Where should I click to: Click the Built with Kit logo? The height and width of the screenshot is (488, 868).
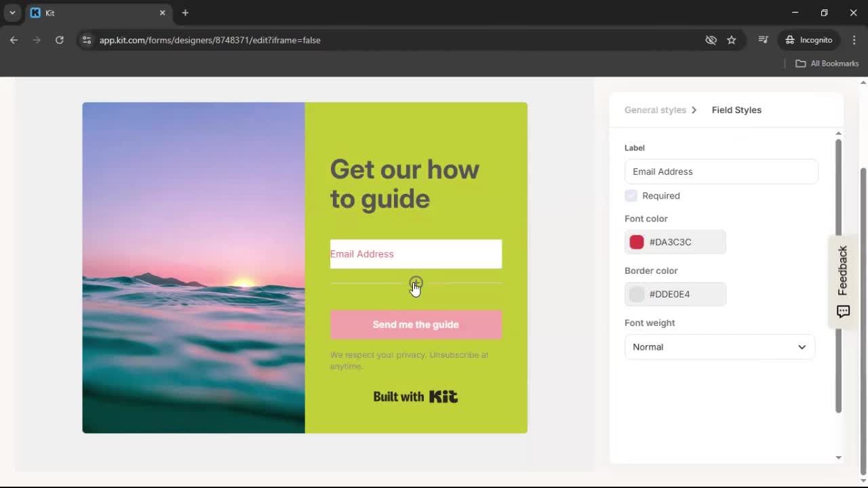(x=415, y=396)
